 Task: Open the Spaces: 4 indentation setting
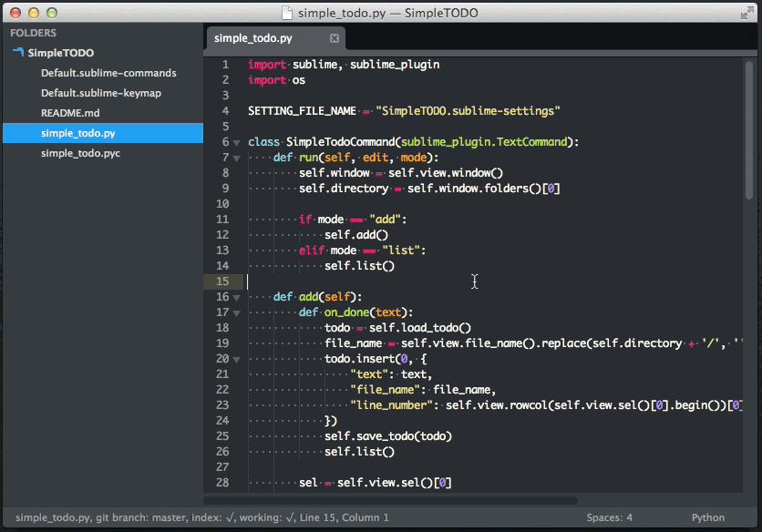click(x=609, y=517)
